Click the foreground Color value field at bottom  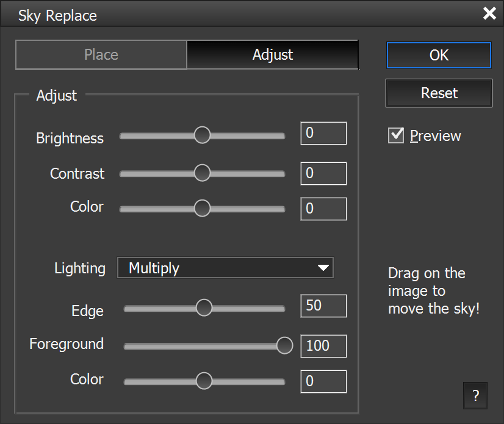click(323, 381)
